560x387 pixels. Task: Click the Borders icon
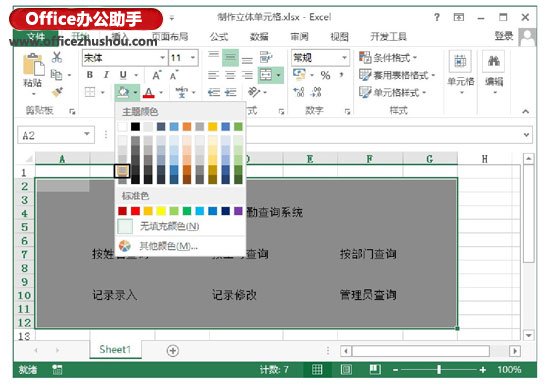90,92
